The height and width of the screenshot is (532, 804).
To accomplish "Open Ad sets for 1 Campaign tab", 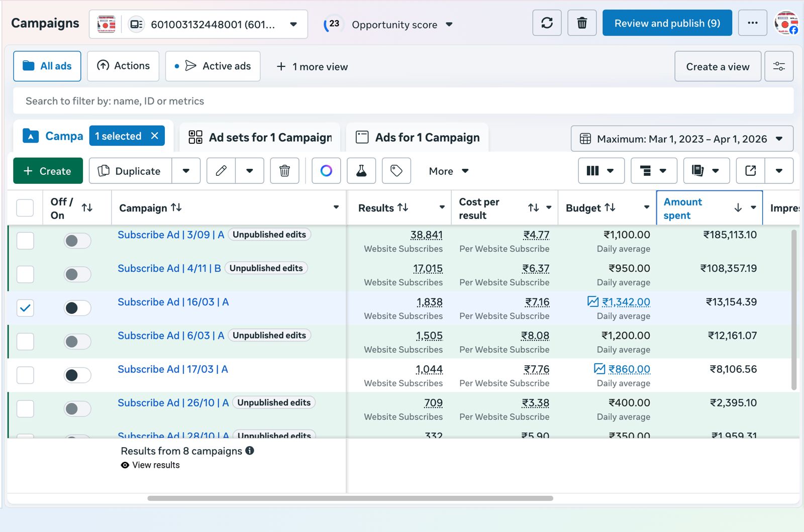I will (260, 137).
